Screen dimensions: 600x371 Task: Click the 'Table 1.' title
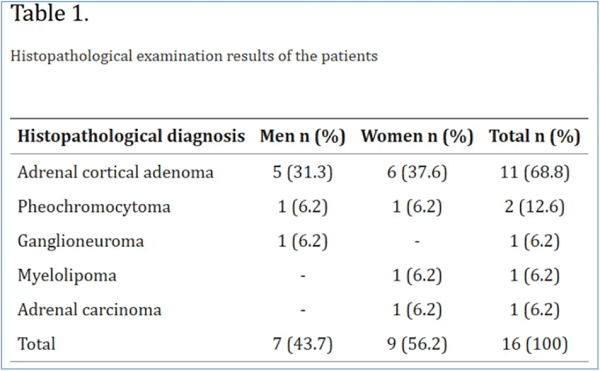[x=50, y=13]
